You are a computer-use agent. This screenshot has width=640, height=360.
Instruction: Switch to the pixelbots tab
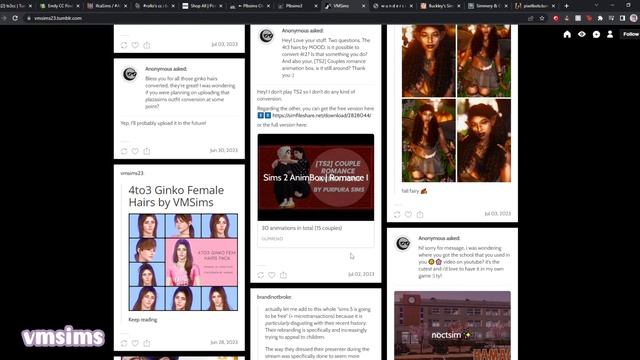click(536, 6)
